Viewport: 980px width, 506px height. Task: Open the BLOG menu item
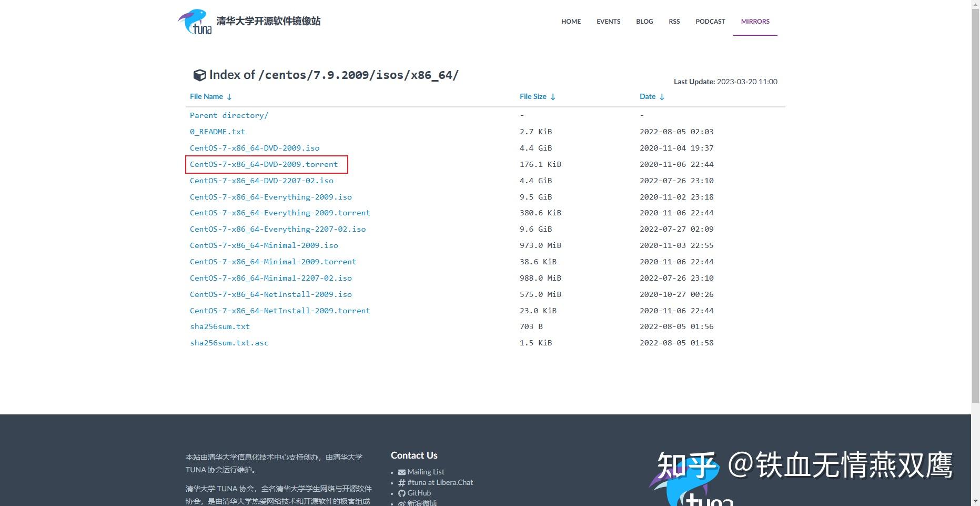tap(644, 22)
